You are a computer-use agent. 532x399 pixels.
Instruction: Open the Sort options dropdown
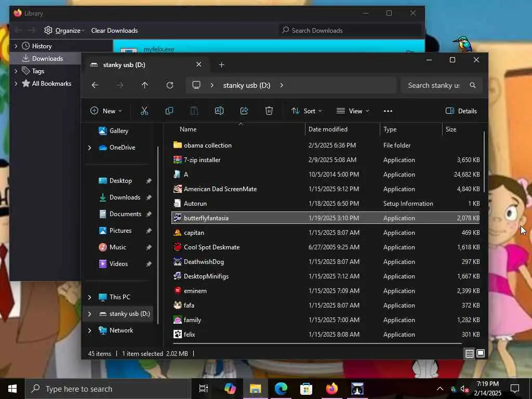coord(307,111)
